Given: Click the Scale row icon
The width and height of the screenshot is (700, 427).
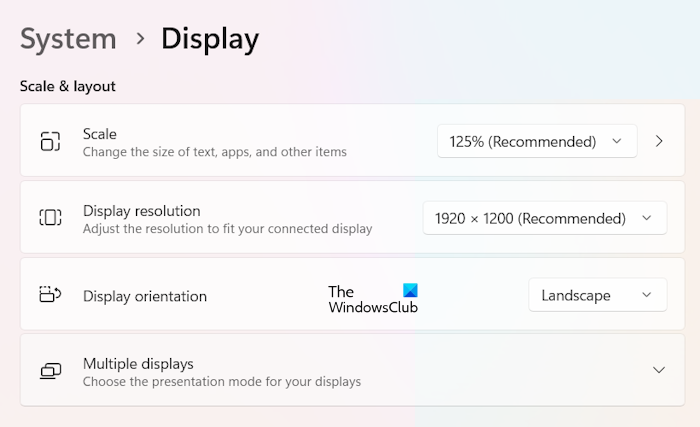Looking at the screenshot, I should pos(50,142).
